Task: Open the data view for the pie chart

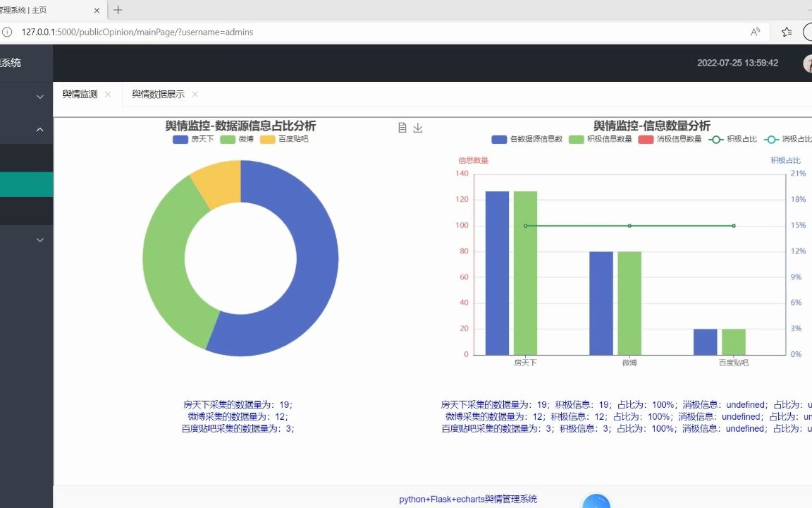Action: (402, 127)
